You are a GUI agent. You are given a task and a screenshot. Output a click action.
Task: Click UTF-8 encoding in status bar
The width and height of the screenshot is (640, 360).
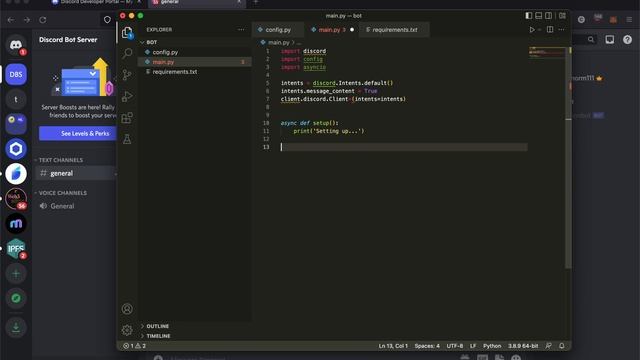tap(454, 346)
